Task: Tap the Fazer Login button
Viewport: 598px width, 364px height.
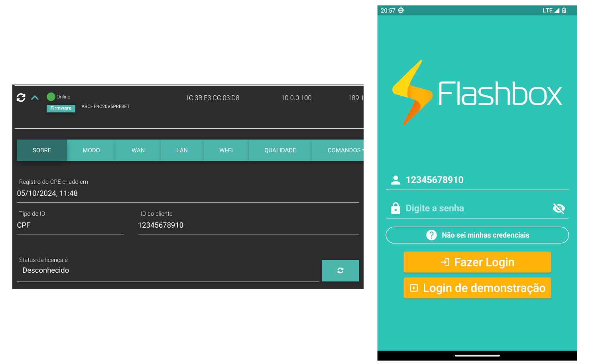Action: point(477,262)
